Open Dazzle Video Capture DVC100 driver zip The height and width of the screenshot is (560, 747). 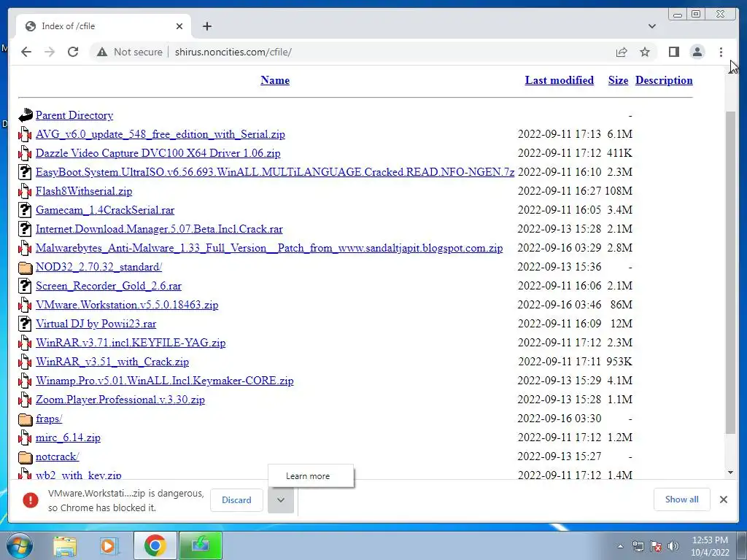coord(158,153)
